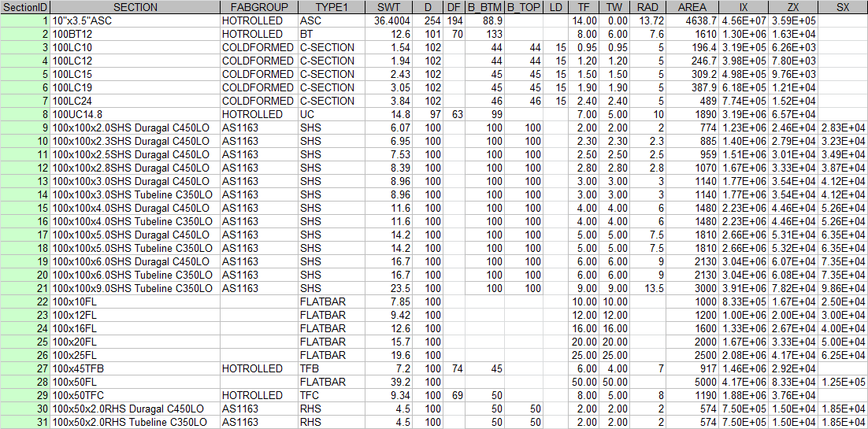868x429 pixels.
Task: Click the RAD value 13.72
Action: click(647, 20)
